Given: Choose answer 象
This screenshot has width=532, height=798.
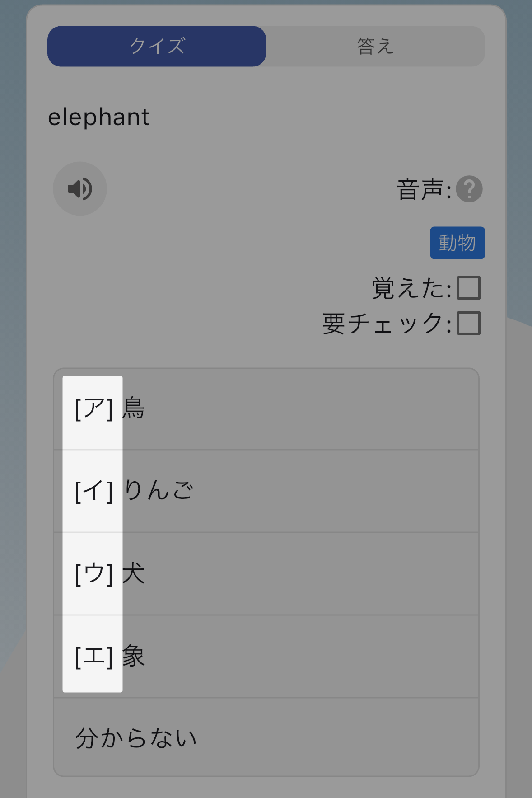Looking at the screenshot, I should [x=266, y=657].
